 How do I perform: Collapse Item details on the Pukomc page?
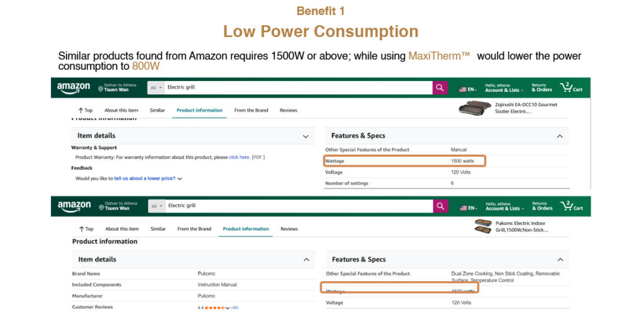point(306,259)
